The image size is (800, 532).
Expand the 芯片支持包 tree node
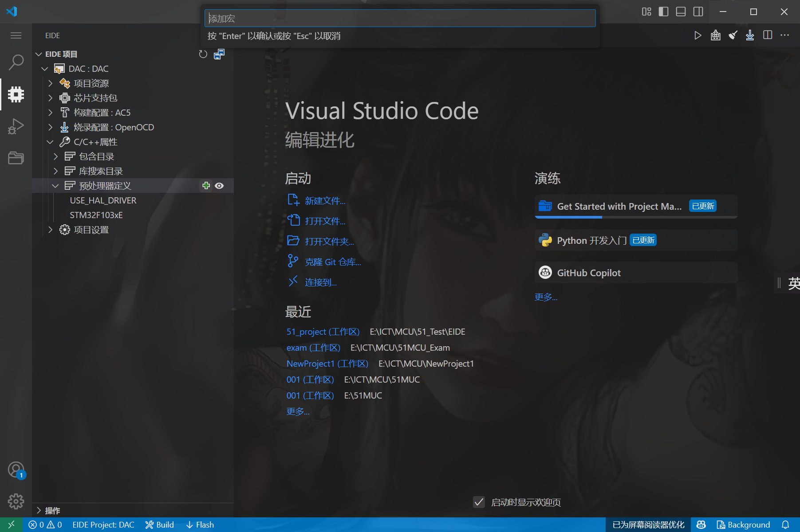(x=50, y=98)
